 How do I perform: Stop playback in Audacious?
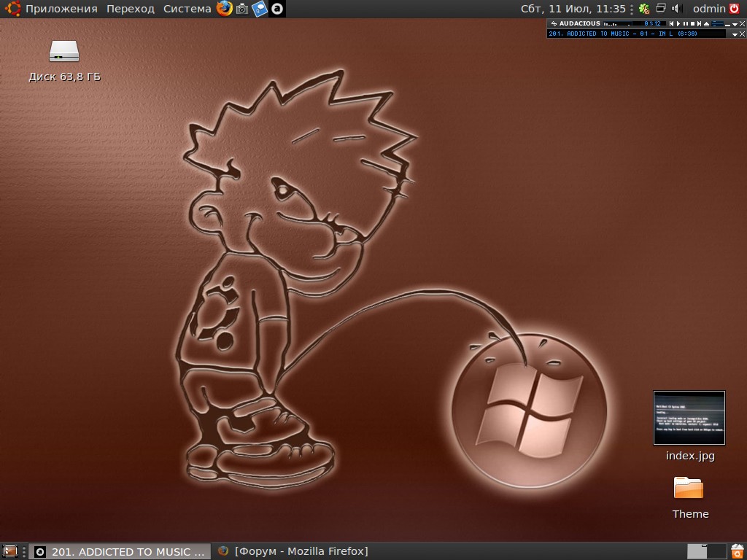pos(693,24)
